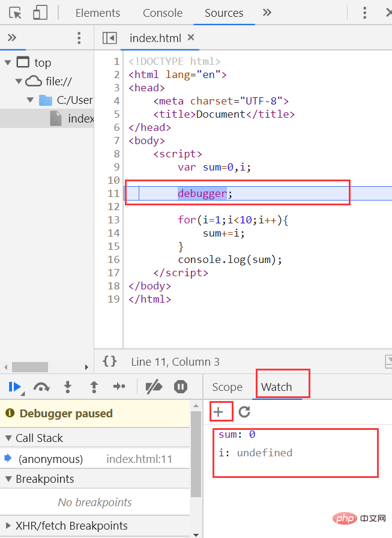Viewport: 392px width, 538px height.
Task: Collapse the Call Stack section
Action: pyautogui.click(x=8, y=438)
